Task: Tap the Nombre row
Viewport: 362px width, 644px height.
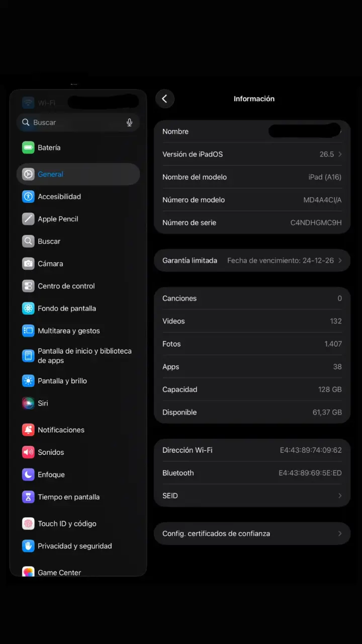Action: click(x=252, y=131)
